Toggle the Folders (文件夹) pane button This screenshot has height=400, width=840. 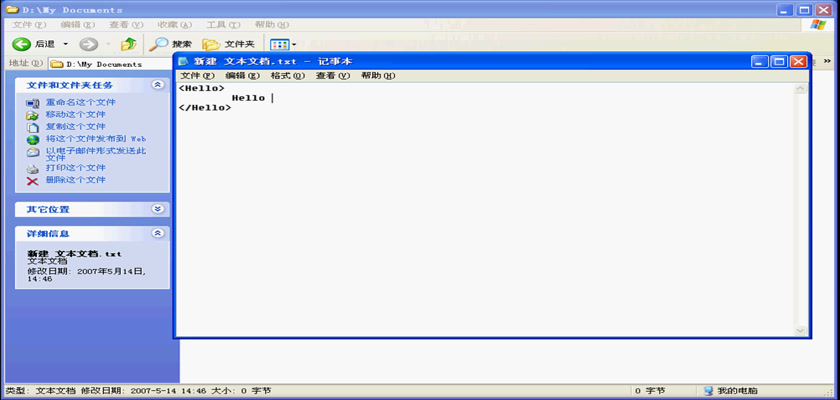coord(229,44)
